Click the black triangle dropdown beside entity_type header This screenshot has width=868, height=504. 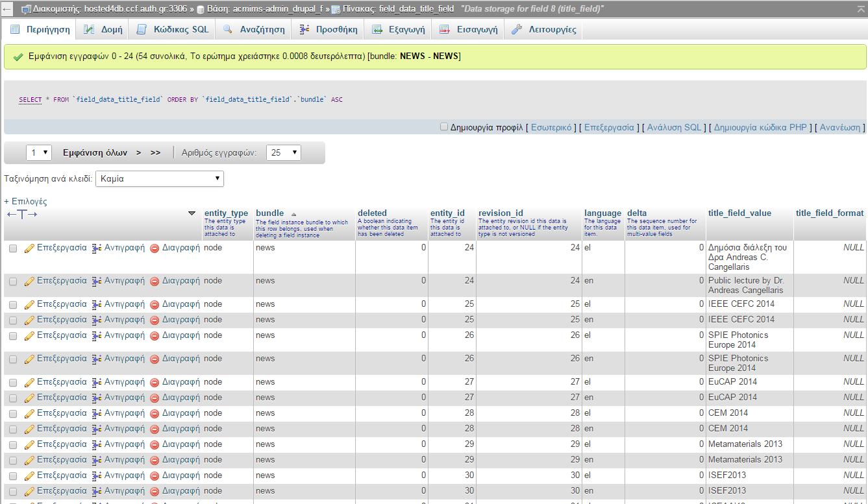pos(192,213)
